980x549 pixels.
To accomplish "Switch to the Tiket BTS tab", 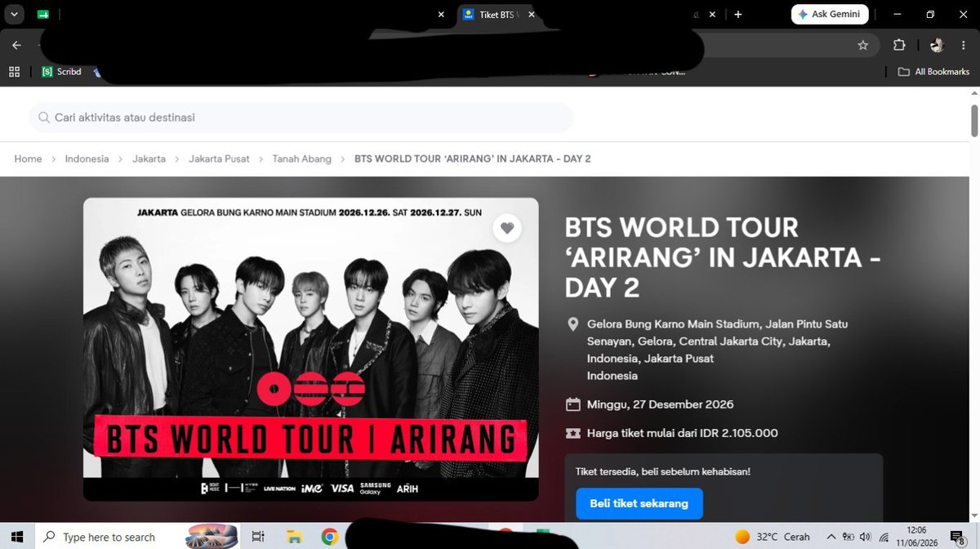I will (x=495, y=15).
